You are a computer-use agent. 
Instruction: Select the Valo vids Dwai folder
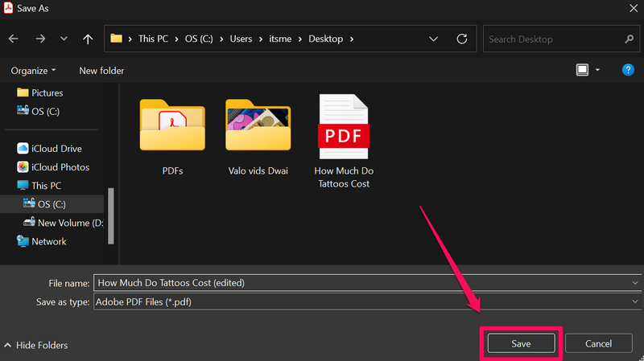click(258, 135)
